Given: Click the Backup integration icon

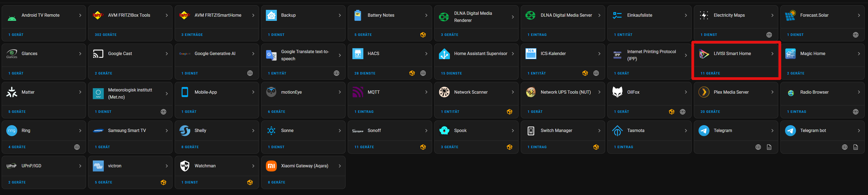Looking at the screenshot, I should tap(271, 15).
